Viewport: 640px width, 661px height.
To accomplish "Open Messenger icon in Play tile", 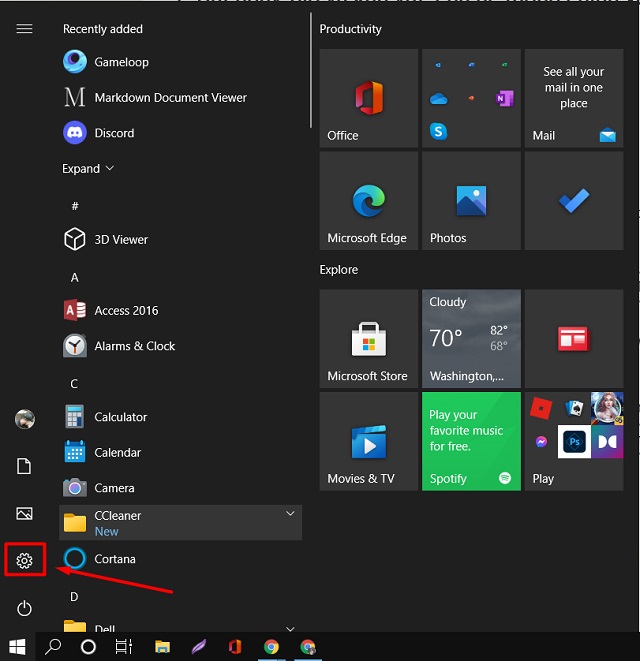I will point(541,441).
